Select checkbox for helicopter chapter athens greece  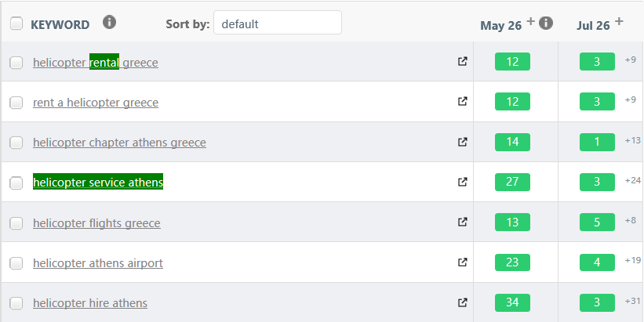[16, 143]
